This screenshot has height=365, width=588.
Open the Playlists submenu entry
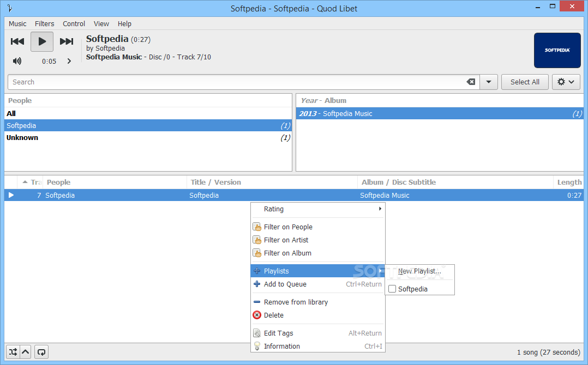(x=317, y=271)
